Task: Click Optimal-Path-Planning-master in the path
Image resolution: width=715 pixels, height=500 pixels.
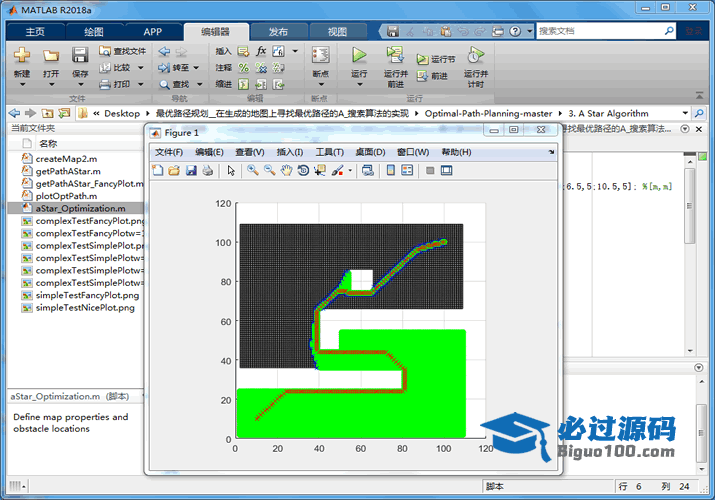Action: (488, 113)
